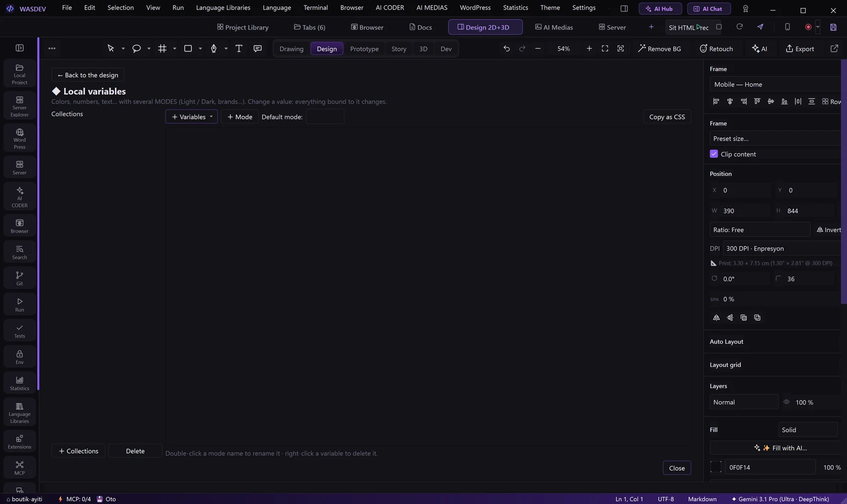Open the Variables dropdown
The width and height of the screenshot is (847, 504).
192,116
